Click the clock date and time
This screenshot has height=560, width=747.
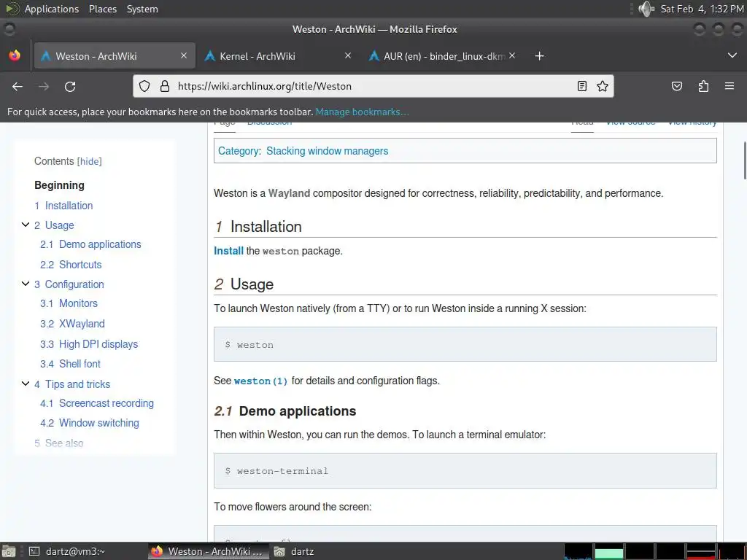tap(702, 9)
